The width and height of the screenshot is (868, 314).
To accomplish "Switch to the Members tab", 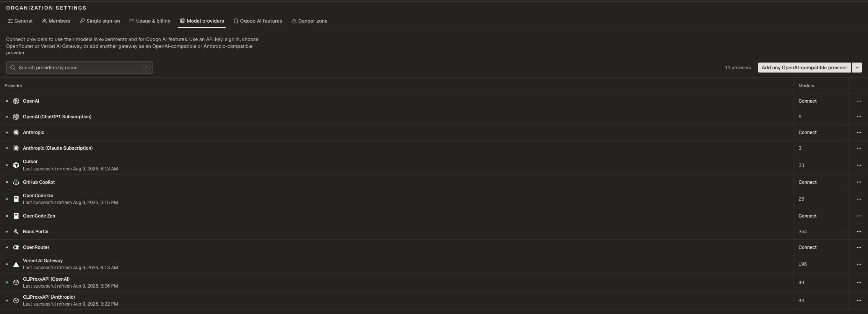I will click(56, 21).
